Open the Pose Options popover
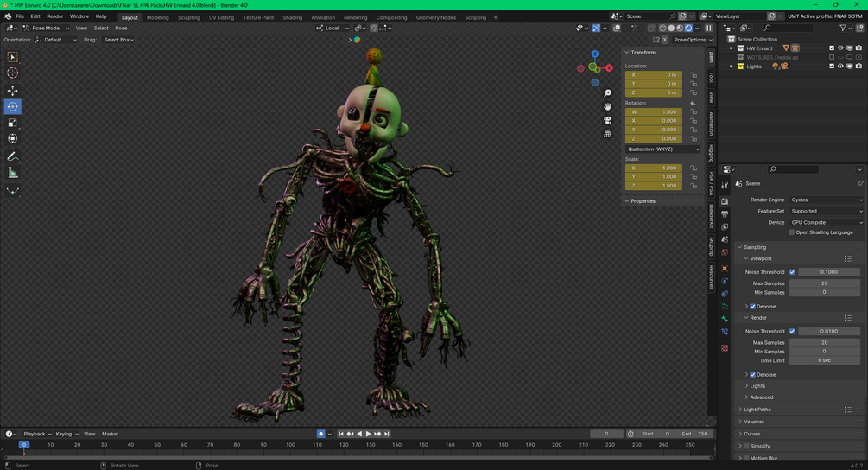Screen dimensions: 868x470 click(690, 40)
